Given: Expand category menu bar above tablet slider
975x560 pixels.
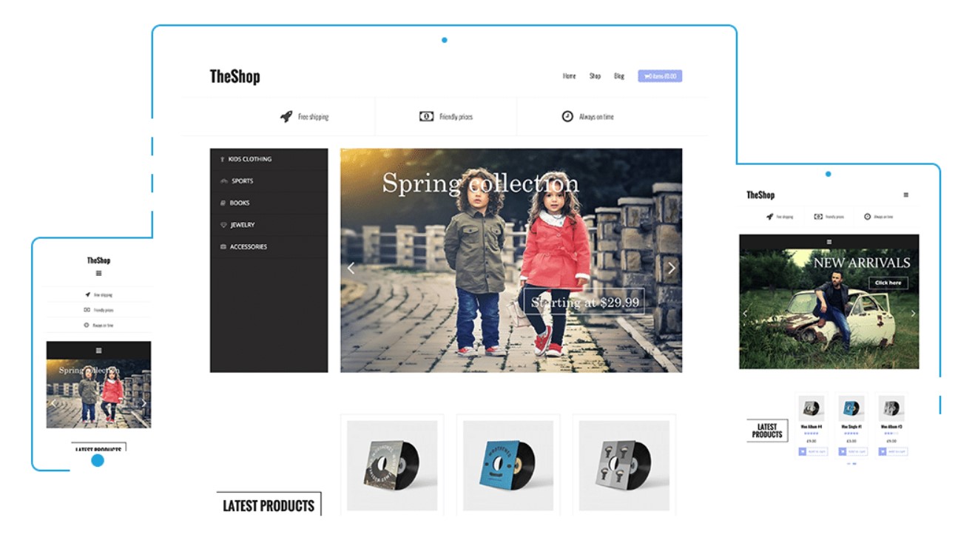Looking at the screenshot, I should (x=829, y=242).
